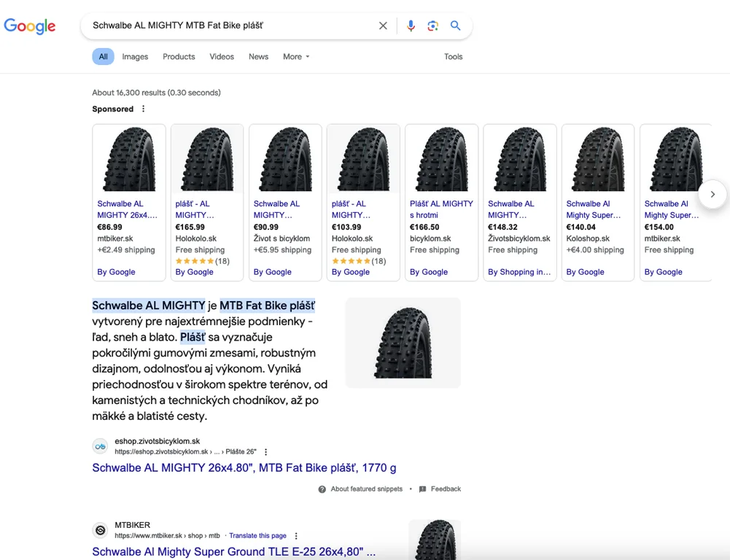Open Sponsored section three-dot options

pos(143,109)
